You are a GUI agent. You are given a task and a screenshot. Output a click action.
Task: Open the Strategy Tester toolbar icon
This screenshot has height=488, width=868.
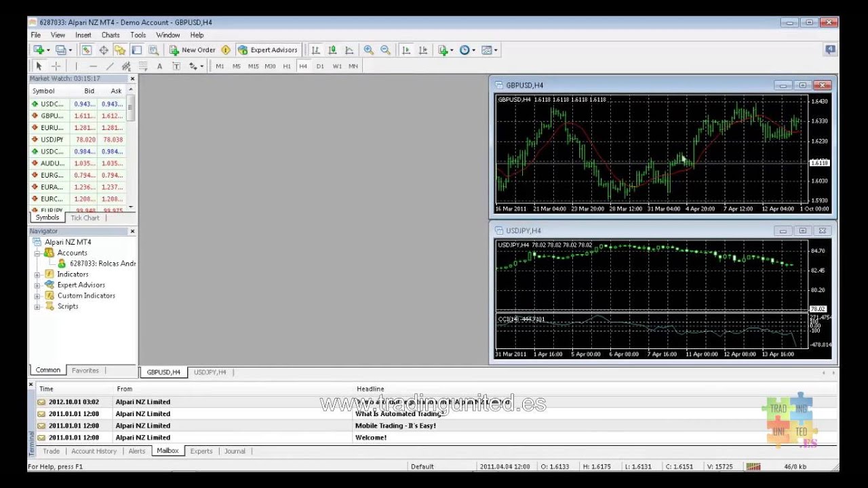(153, 49)
